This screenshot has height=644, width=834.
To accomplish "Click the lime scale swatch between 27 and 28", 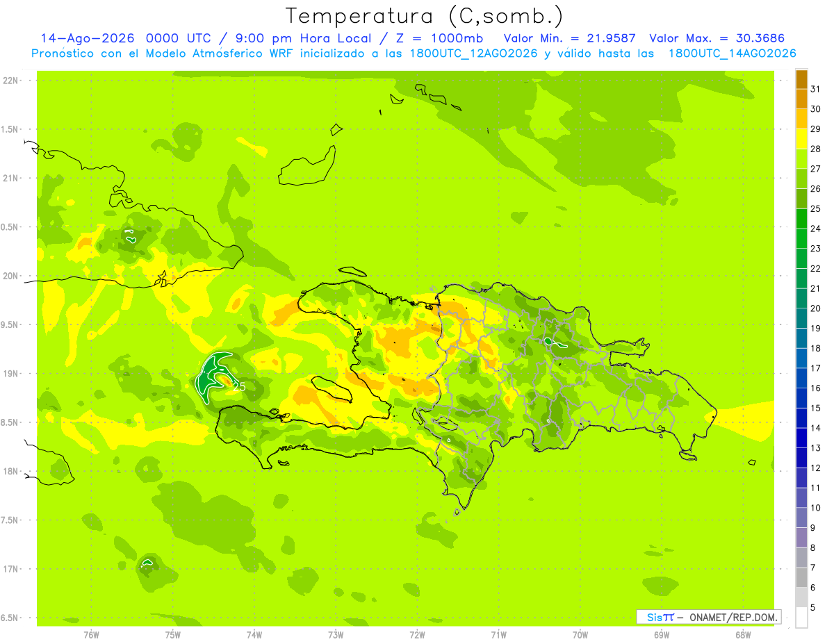I will click(801, 159).
